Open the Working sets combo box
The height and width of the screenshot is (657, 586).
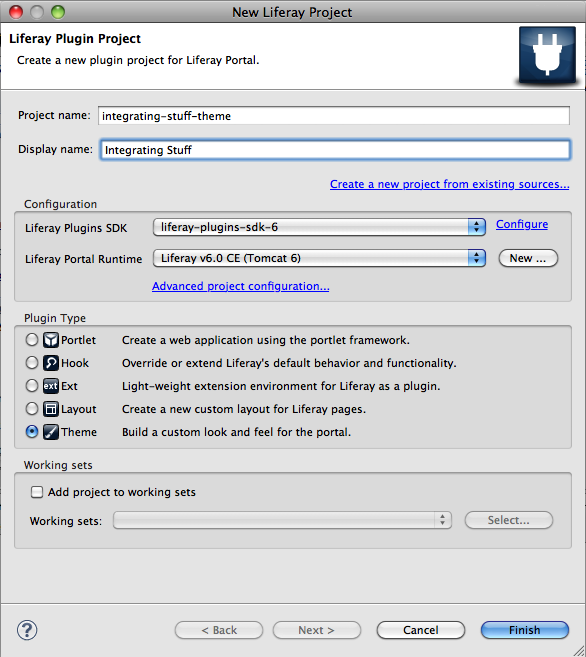[282, 520]
